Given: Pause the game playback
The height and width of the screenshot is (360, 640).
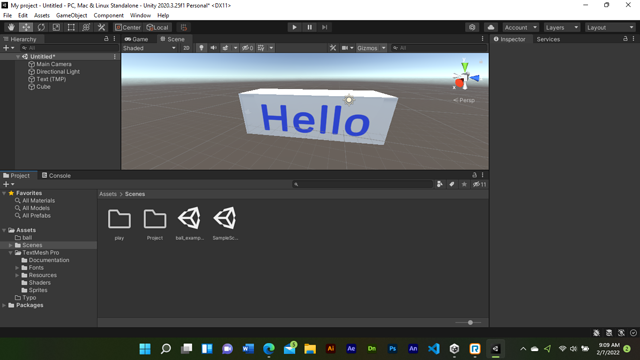Looking at the screenshot, I should [309, 27].
